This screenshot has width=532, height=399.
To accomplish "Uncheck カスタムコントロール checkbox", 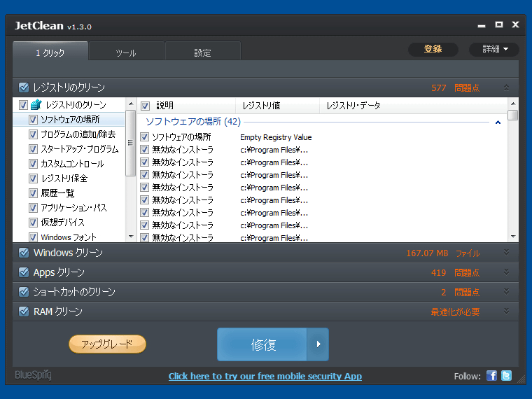I will pos(33,164).
